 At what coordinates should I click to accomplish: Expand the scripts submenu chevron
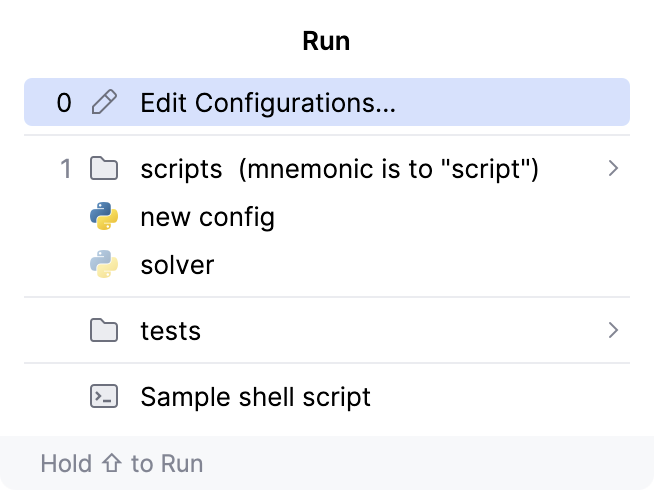[613, 169]
